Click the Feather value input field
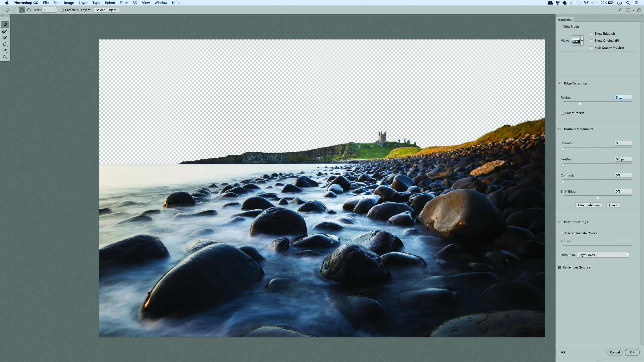Image resolution: width=644 pixels, height=362 pixels. tap(623, 159)
